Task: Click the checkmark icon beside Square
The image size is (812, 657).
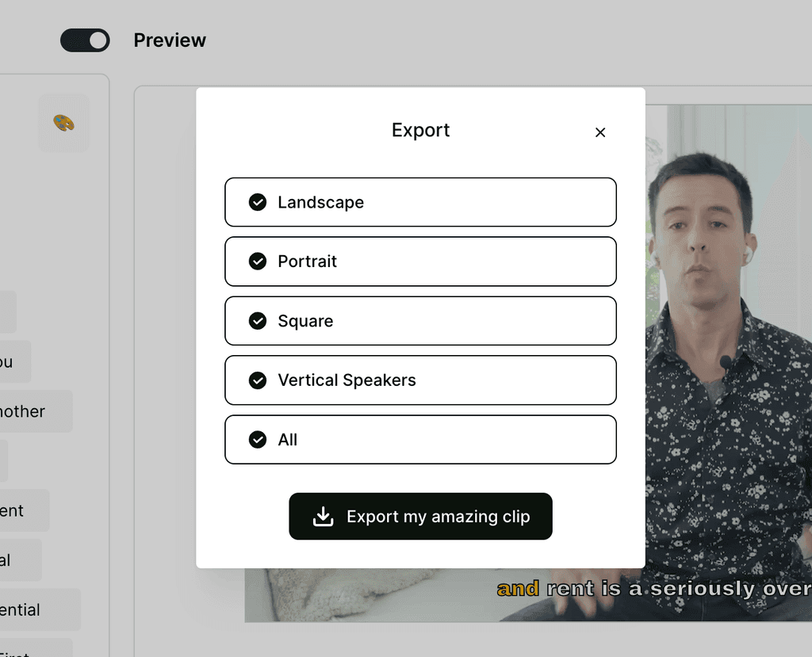Action: pos(258,321)
